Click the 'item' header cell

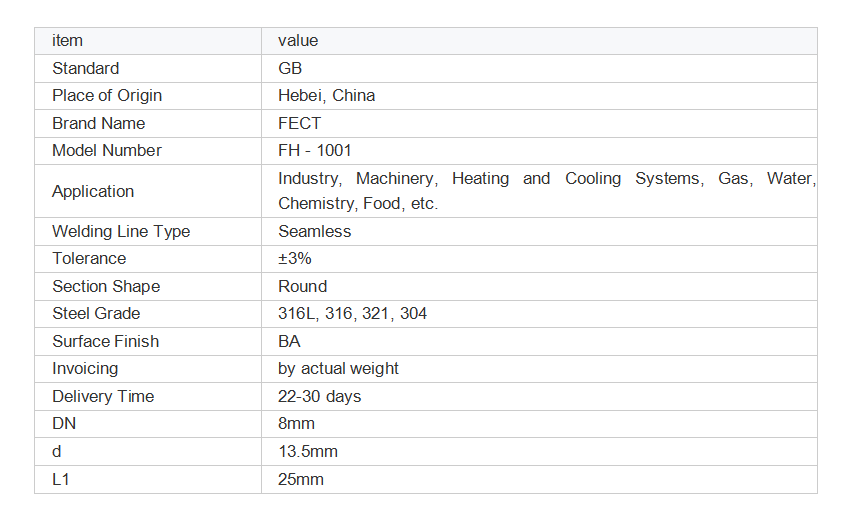[148, 41]
